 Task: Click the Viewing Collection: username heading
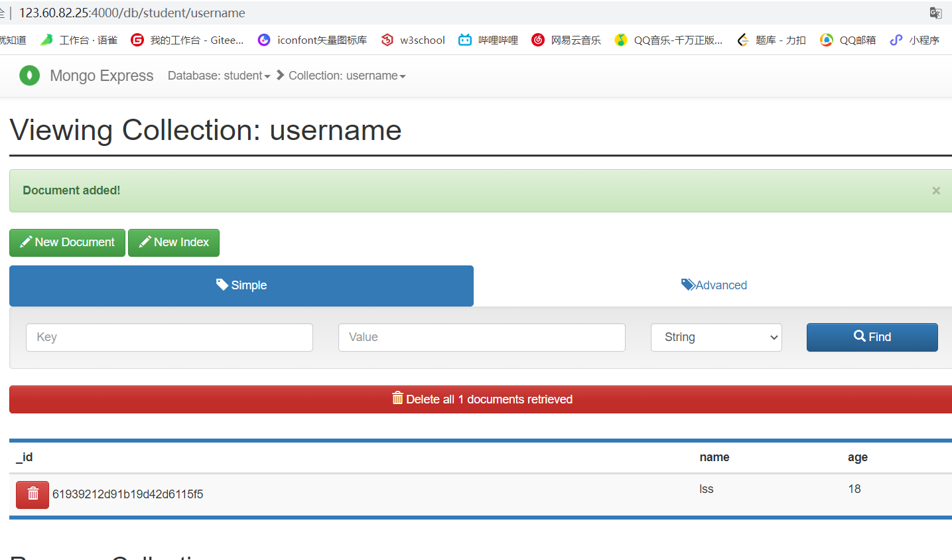pyautogui.click(x=206, y=130)
